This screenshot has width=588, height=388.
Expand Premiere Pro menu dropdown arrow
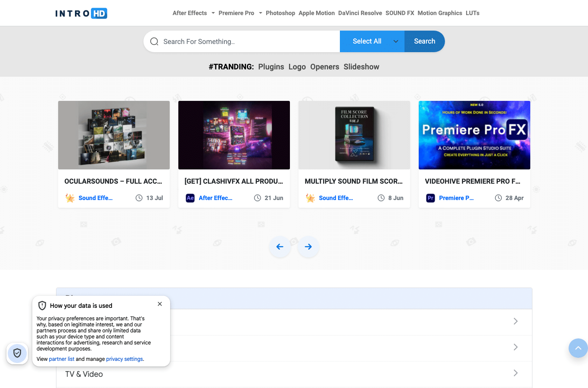click(x=260, y=13)
